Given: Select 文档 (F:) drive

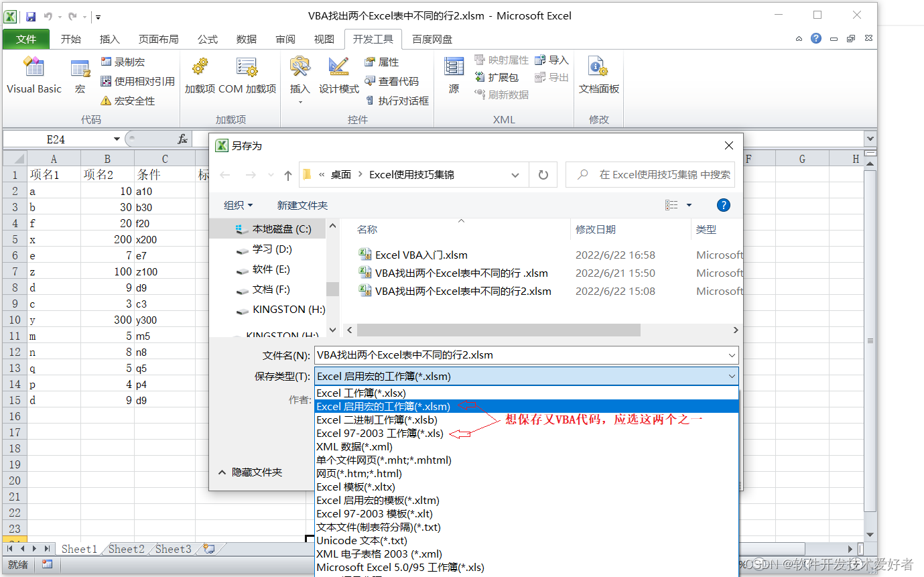Looking at the screenshot, I should (x=263, y=290).
